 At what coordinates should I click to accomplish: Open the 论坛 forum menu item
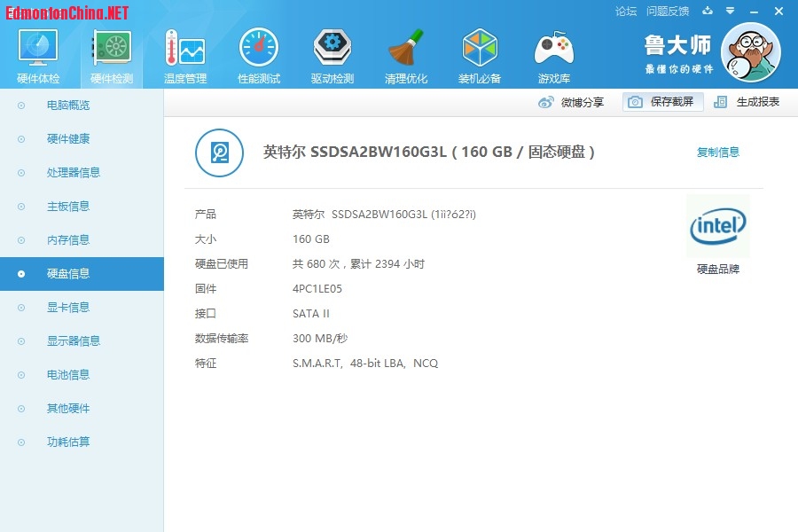point(624,11)
